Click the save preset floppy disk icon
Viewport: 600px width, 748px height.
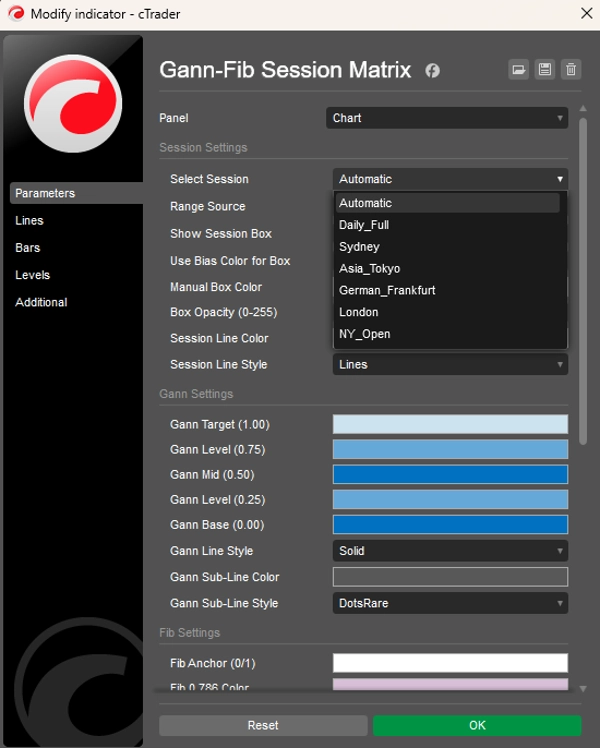pyautogui.click(x=544, y=69)
